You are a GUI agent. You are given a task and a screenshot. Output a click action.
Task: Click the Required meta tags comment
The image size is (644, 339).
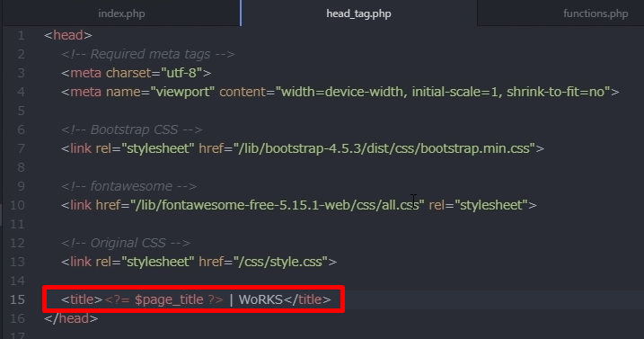[x=148, y=54]
